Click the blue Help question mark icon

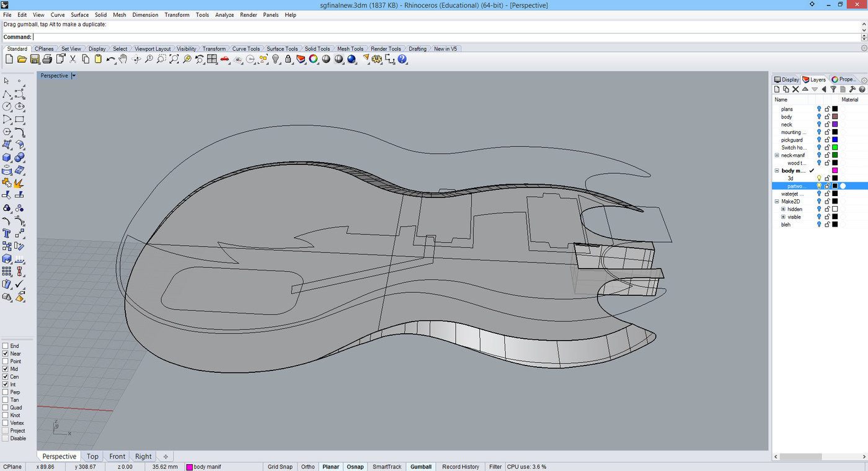(x=402, y=59)
